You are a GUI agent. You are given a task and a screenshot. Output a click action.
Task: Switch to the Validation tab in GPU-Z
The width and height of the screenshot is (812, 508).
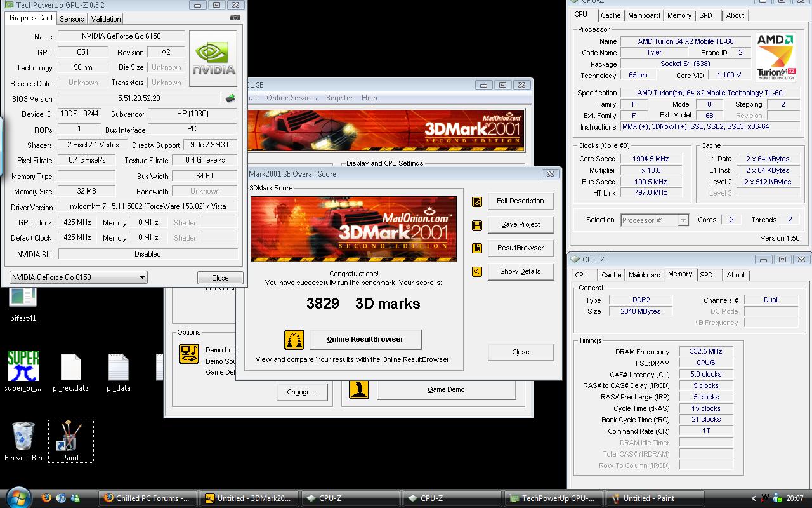106,19
